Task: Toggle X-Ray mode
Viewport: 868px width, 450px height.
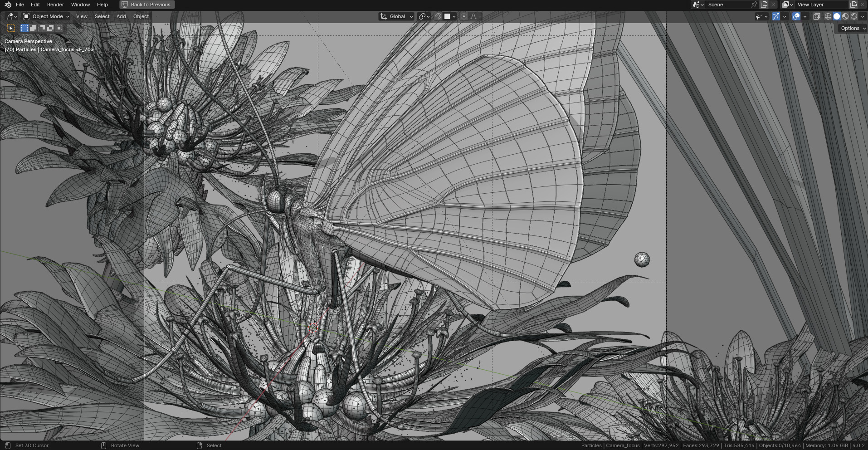Action: [x=816, y=16]
